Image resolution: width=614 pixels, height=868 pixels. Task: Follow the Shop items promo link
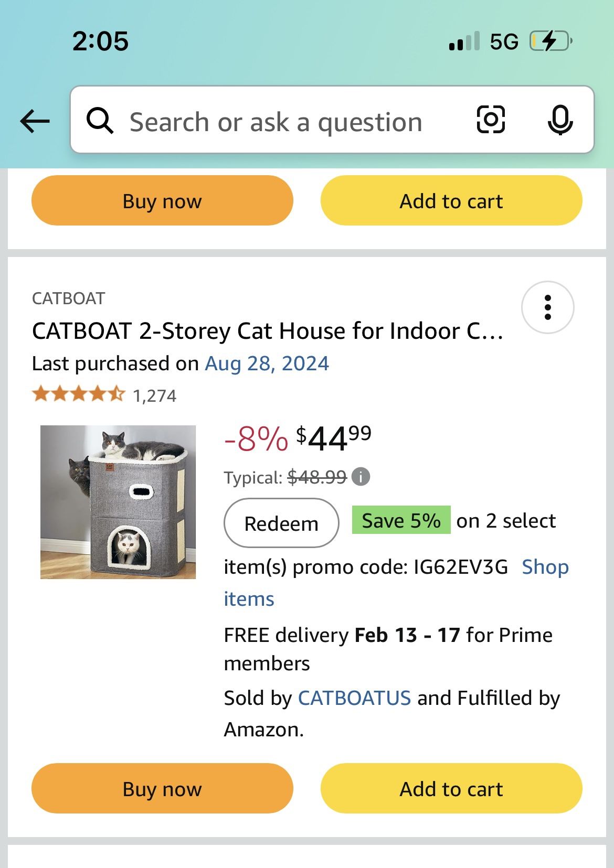(x=545, y=567)
